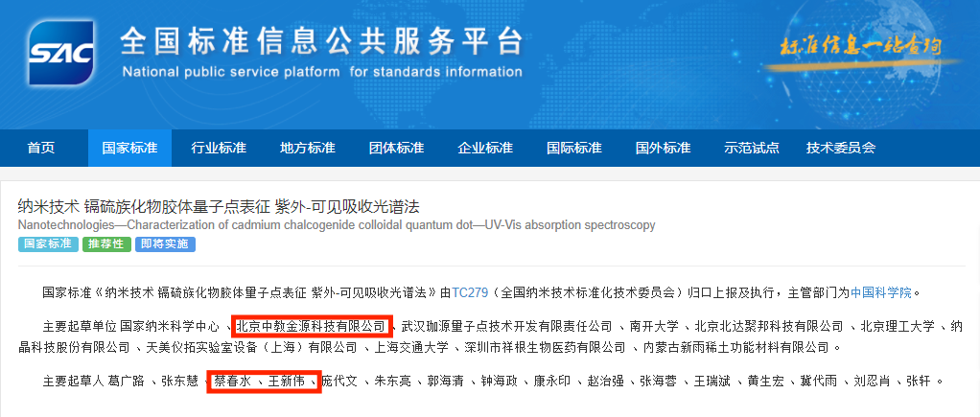
Task: Click drafter name 张轩
Action: coord(918,381)
